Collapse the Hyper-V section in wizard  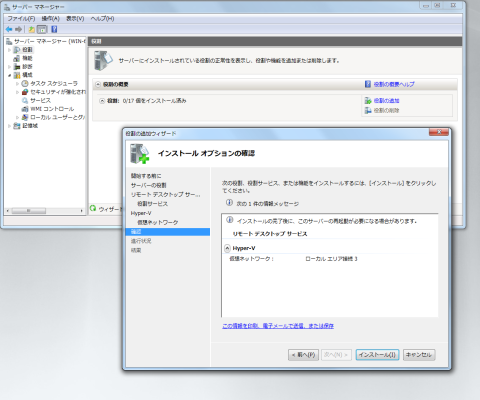coord(227,248)
